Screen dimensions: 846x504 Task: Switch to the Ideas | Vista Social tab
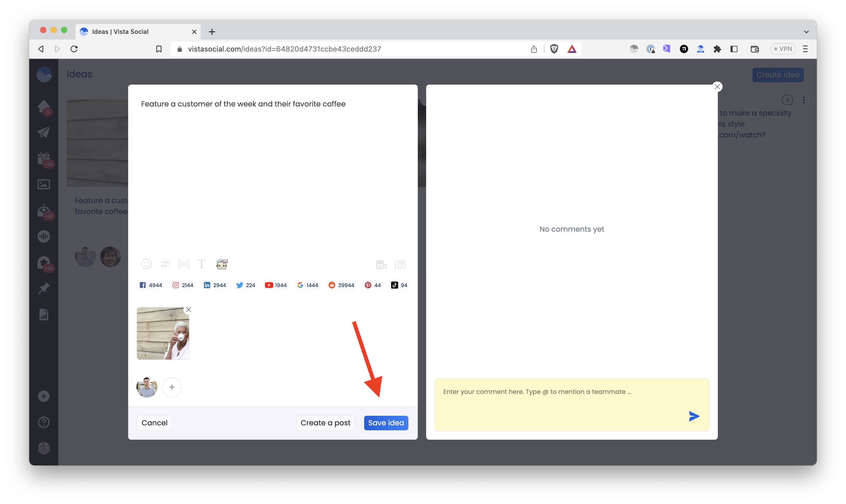coord(121,31)
